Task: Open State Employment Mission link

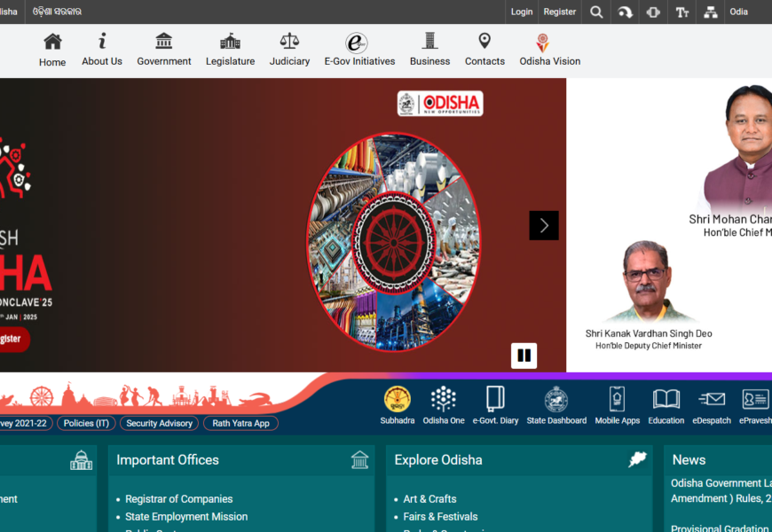Action: click(x=186, y=517)
